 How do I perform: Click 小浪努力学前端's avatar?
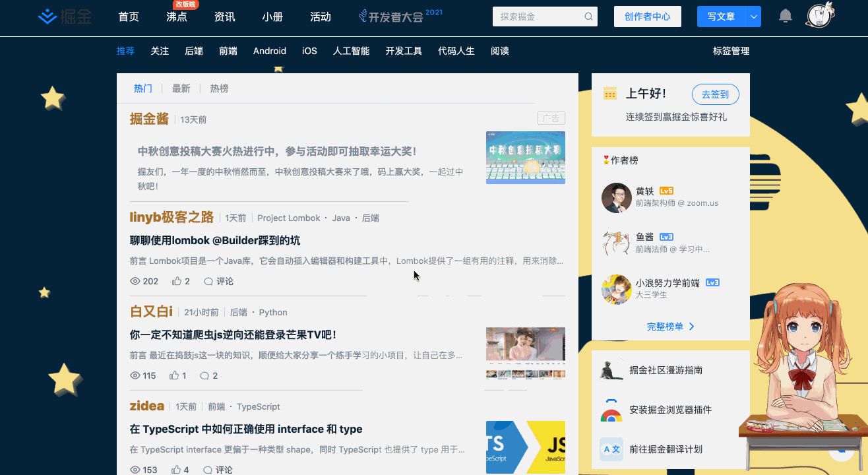[x=617, y=289]
